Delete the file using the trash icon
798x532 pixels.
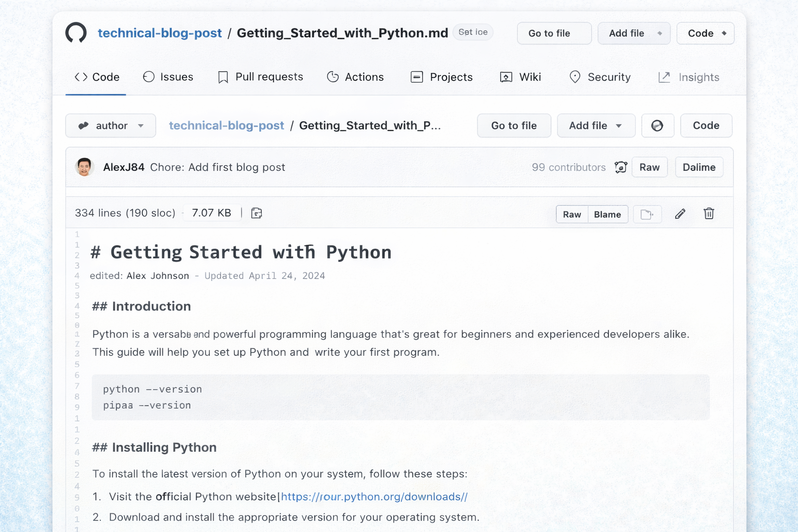(x=709, y=214)
